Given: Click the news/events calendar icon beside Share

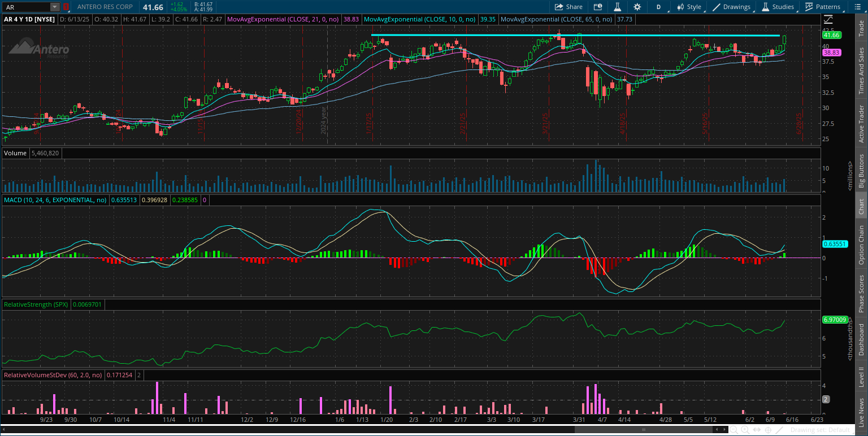Looking at the screenshot, I should pos(598,7).
